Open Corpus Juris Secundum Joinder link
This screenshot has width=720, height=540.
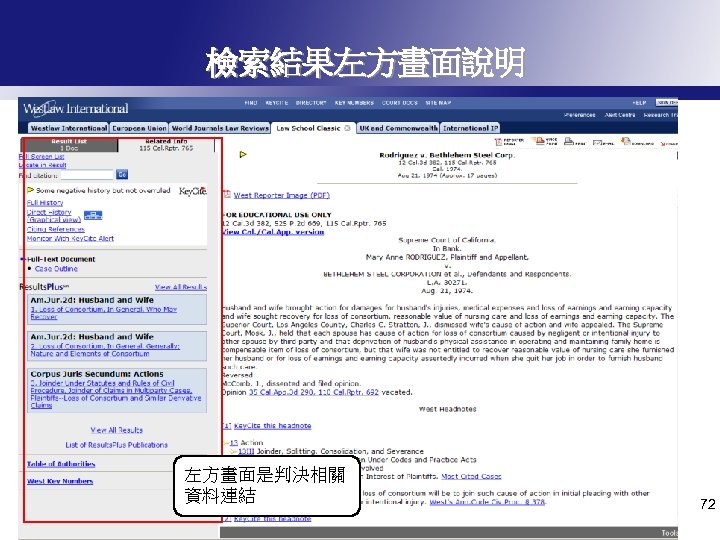tap(116, 394)
